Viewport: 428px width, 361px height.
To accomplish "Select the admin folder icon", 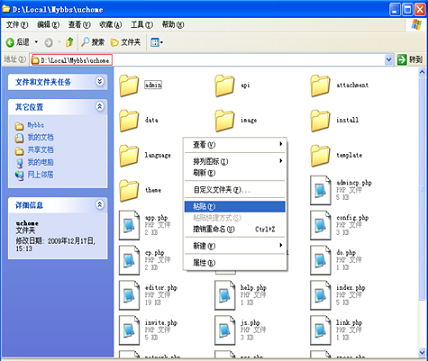I will (129, 86).
